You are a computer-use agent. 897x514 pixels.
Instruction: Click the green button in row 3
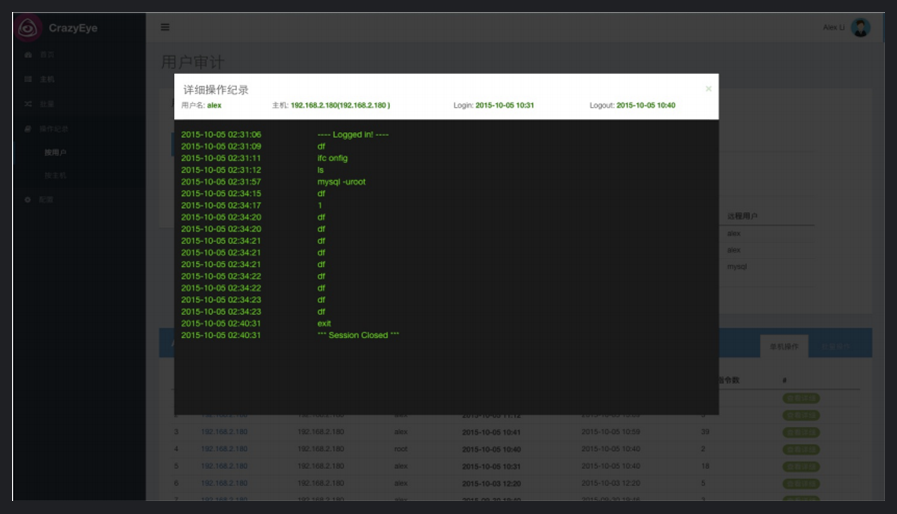pyautogui.click(x=800, y=432)
